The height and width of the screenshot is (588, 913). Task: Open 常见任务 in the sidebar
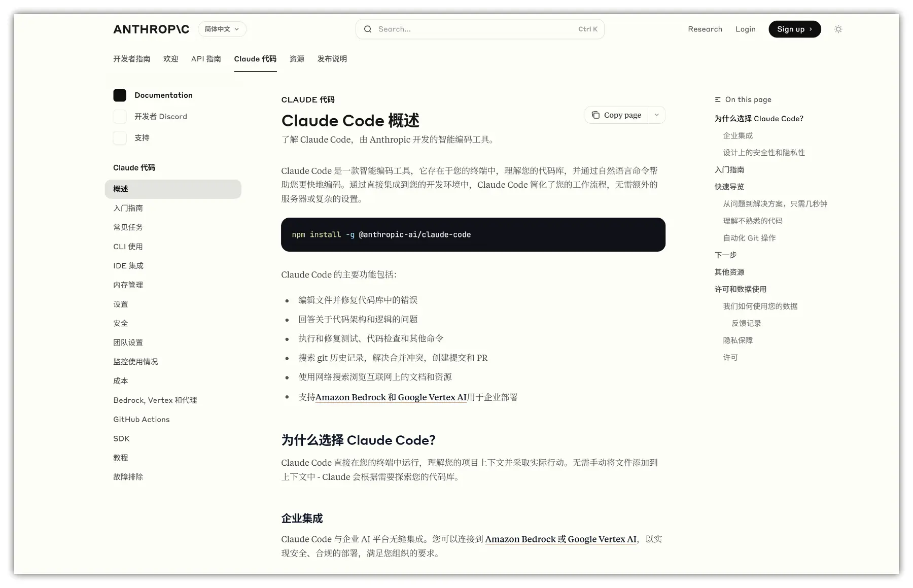128,227
